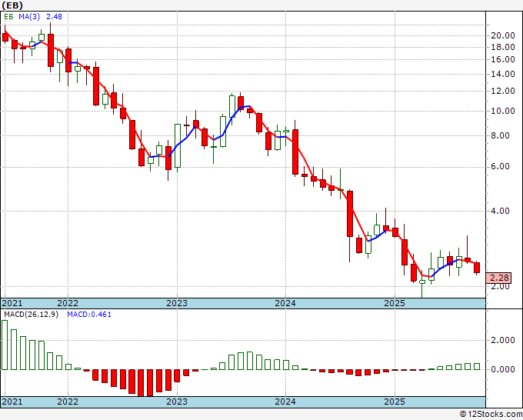523x420 pixels.
Task: Click 2021 on price chart time axis
Action: point(12,303)
